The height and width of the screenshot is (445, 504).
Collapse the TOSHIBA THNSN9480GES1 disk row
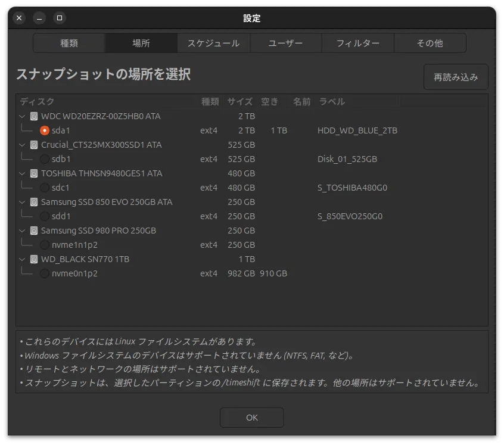22,173
